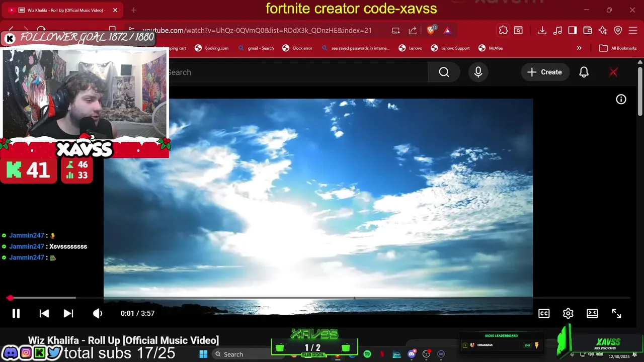Image resolution: width=644 pixels, height=362 pixels.
Task: Open Brave Shields lion icon
Action: pos(431,30)
